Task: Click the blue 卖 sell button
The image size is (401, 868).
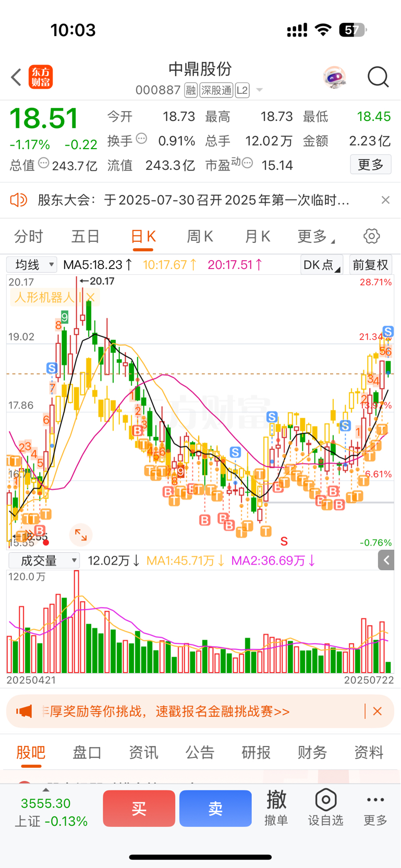Action: click(215, 809)
